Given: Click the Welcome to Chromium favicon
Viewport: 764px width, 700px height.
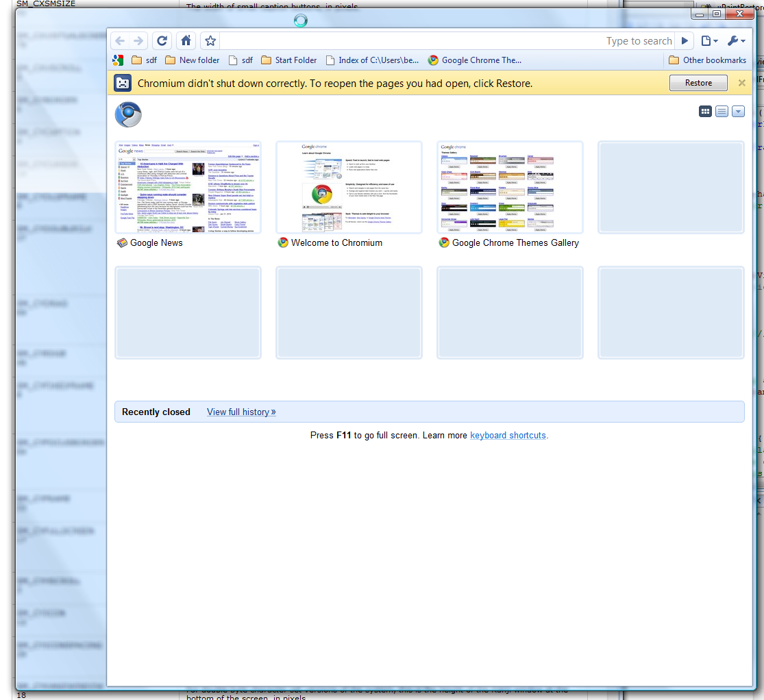Looking at the screenshot, I should point(283,242).
